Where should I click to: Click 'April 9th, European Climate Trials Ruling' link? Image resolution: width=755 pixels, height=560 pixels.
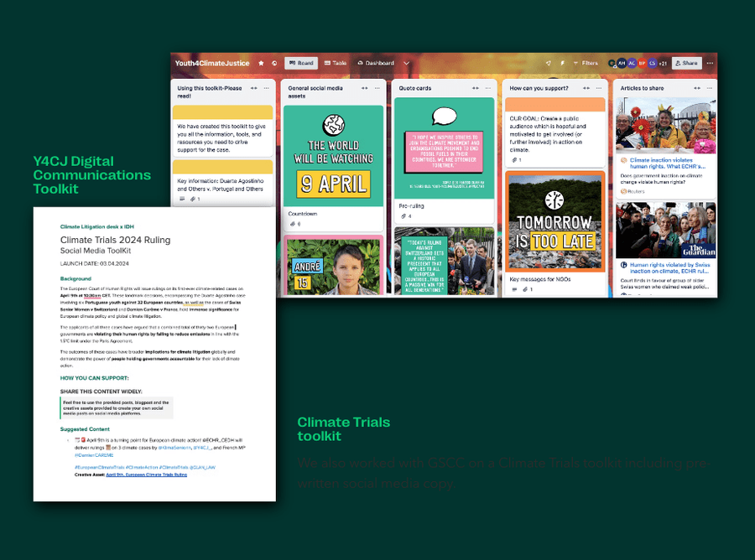(x=146, y=474)
